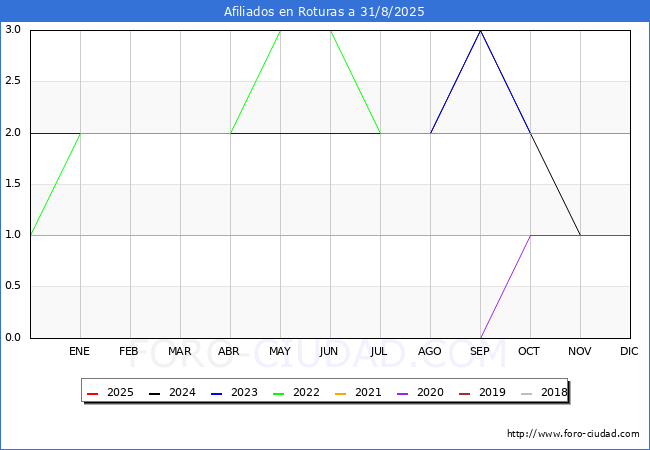The image size is (650, 450).
Task: Select the '2022' legend label
Action: 306,392
